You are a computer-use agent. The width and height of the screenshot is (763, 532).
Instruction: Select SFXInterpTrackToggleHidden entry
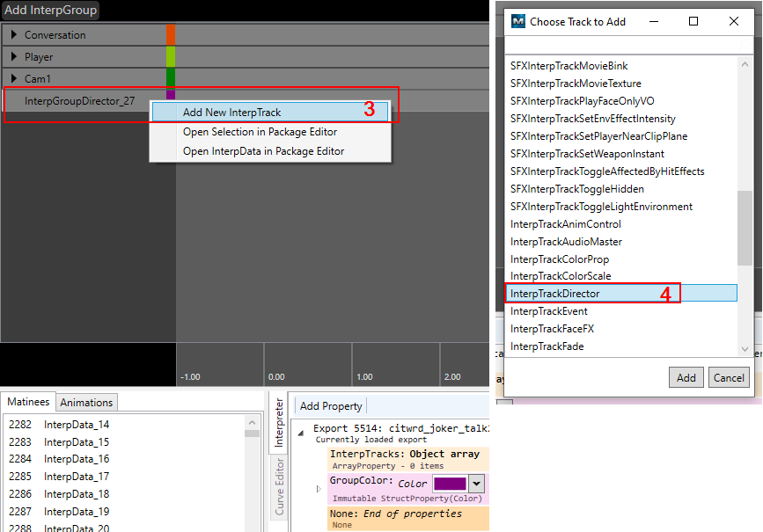tap(621, 189)
